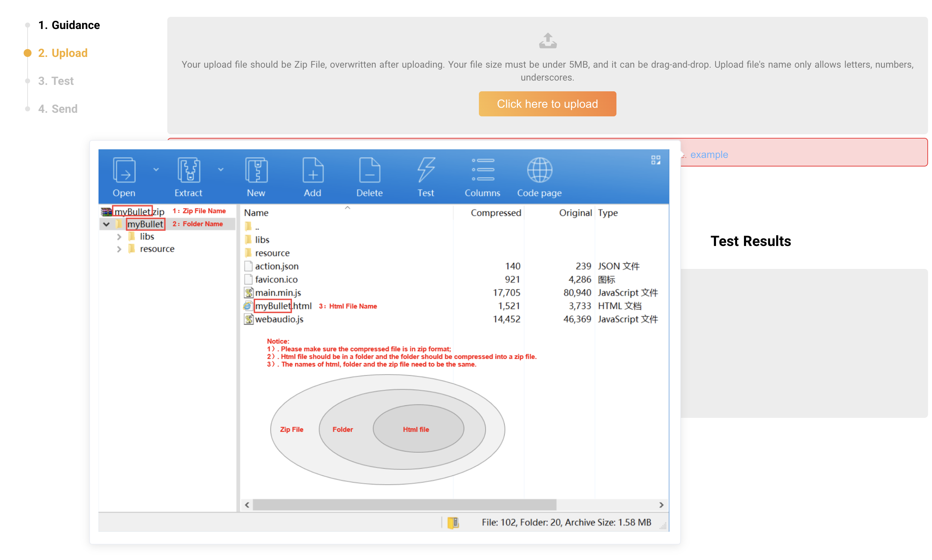The height and width of the screenshot is (560, 932).
Task: Select the libs folder in file list
Action: (262, 240)
